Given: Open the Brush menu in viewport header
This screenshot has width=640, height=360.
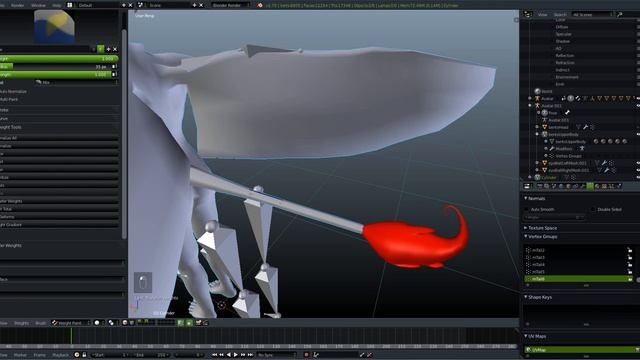Looking at the screenshot, I should pyautogui.click(x=40, y=323).
